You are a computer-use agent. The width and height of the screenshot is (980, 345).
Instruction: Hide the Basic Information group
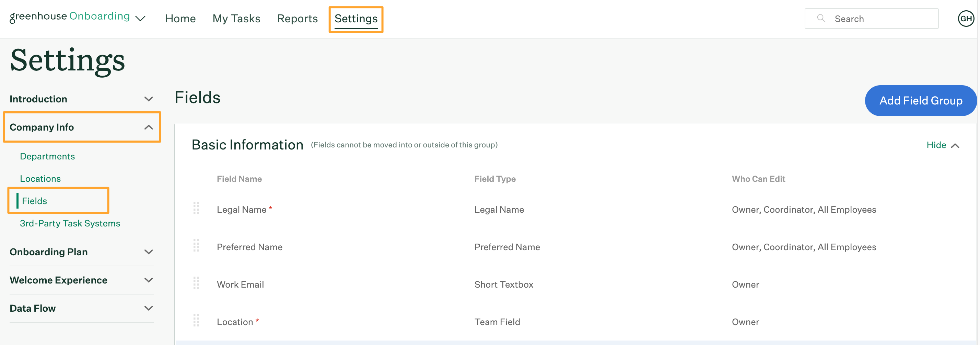pyautogui.click(x=942, y=145)
